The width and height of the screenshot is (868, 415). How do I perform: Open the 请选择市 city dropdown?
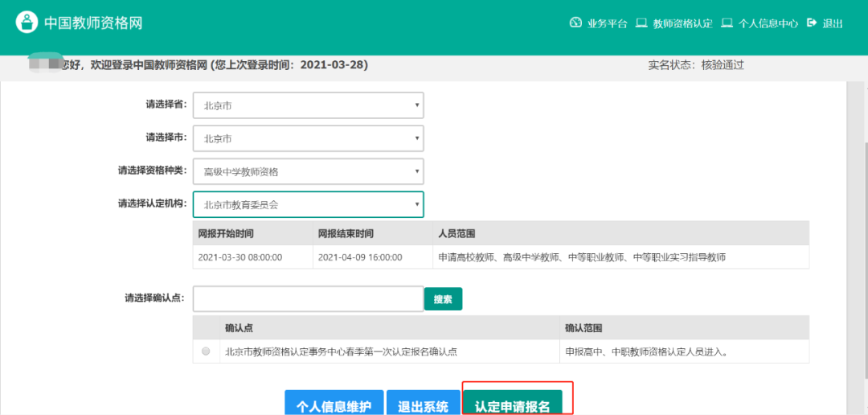pos(308,138)
